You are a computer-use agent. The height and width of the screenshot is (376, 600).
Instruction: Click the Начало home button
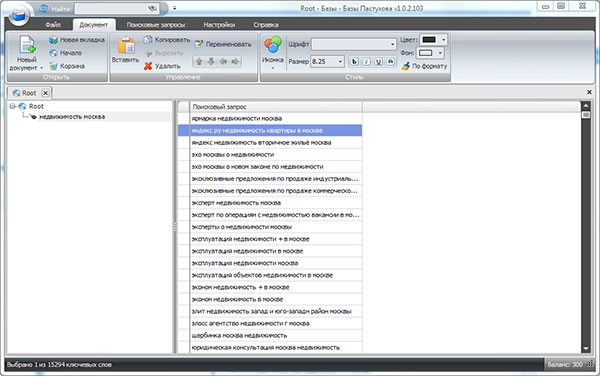click(65, 53)
